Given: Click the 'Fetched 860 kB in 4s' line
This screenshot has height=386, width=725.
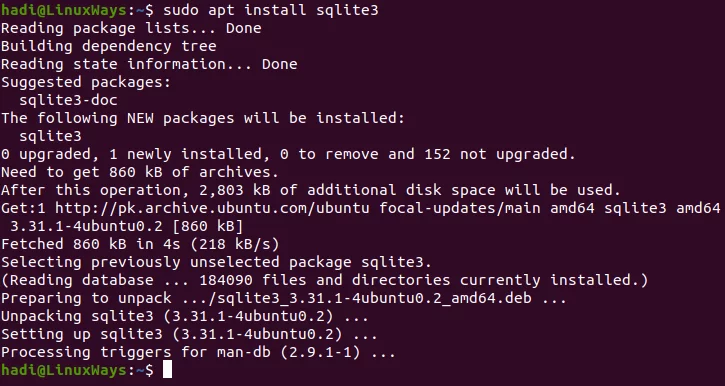Looking at the screenshot, I should coord(140,244).
